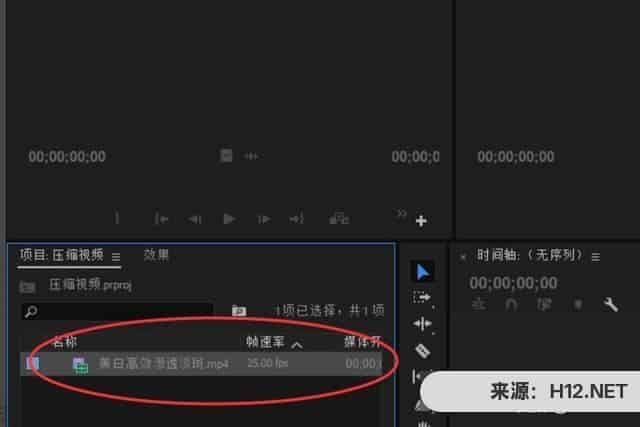Switch to 项目: 压缩视频 tab
Image resolution: width=640 pixels, height=427 pixels.
62,255
